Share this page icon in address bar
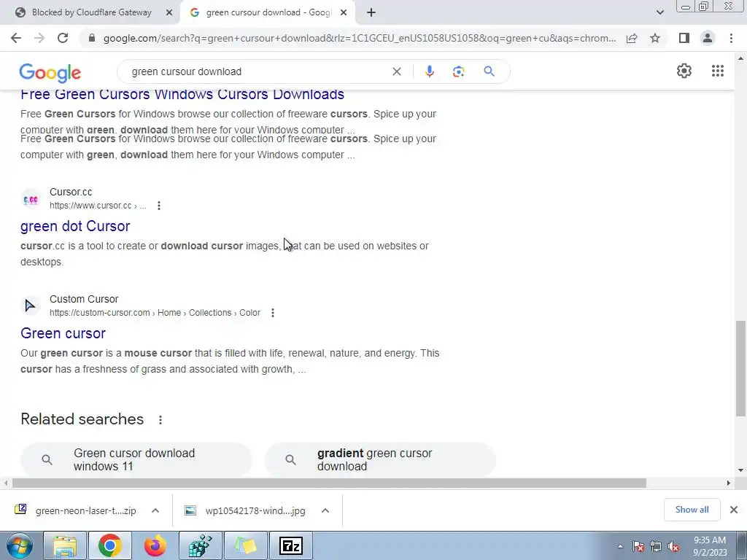 pos(632,38)
